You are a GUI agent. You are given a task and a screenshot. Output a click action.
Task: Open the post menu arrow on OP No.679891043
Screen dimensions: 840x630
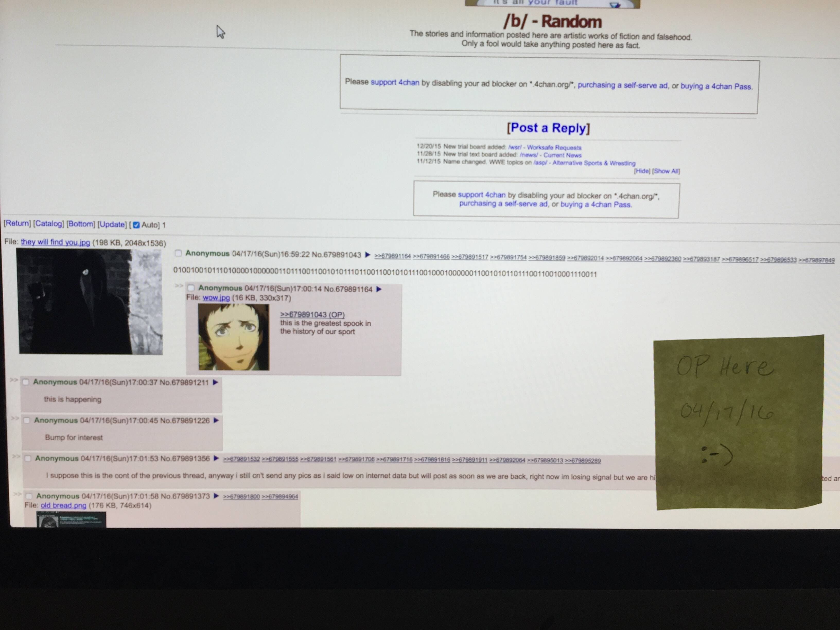367,255
